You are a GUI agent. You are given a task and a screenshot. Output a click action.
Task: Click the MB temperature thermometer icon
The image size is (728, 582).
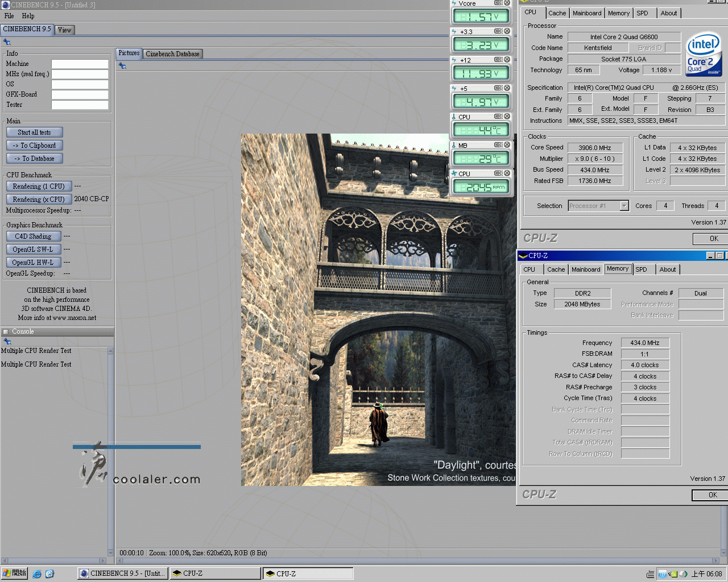[x=454, y=145]
